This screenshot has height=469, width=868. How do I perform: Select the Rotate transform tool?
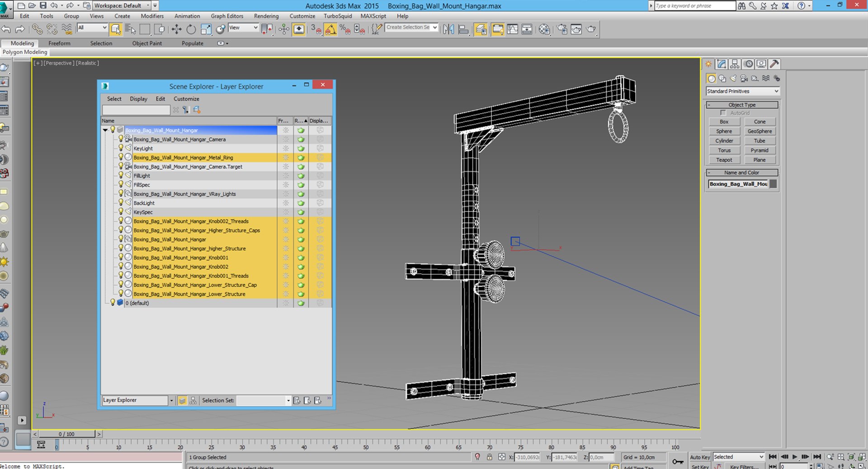(191, 29)
